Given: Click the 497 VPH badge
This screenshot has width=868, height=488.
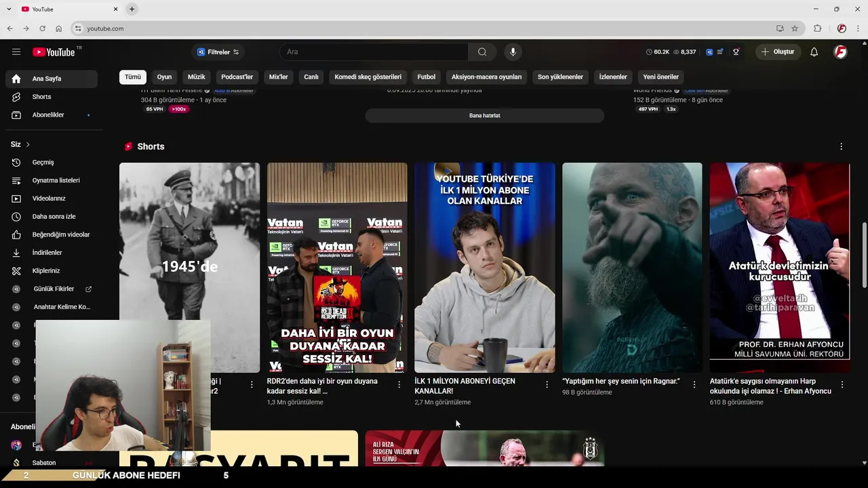Looking at the screenshot, I should (648, 109).
